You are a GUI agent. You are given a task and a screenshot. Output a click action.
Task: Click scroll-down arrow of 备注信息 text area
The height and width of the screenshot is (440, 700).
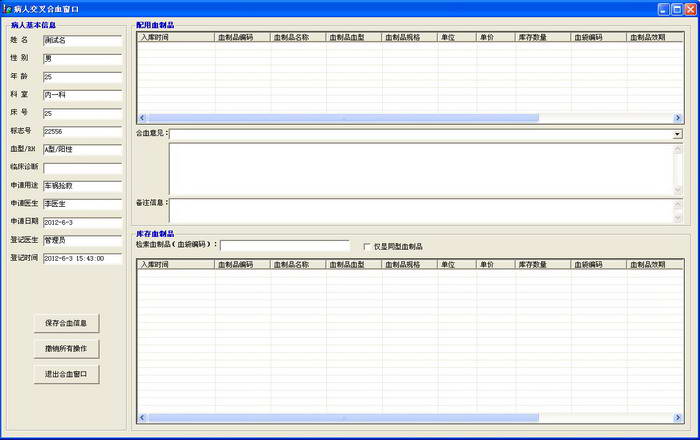678,218
